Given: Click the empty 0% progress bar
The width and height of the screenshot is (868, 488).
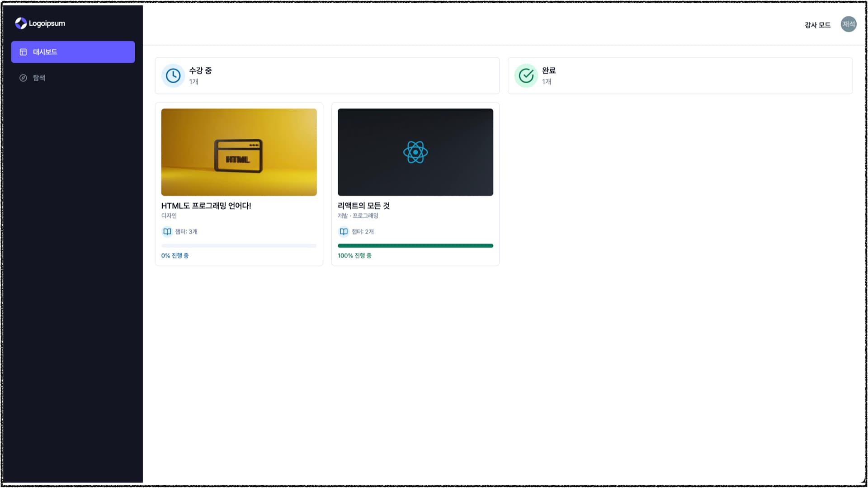Looking at the screenshot, I should (239, 246).
